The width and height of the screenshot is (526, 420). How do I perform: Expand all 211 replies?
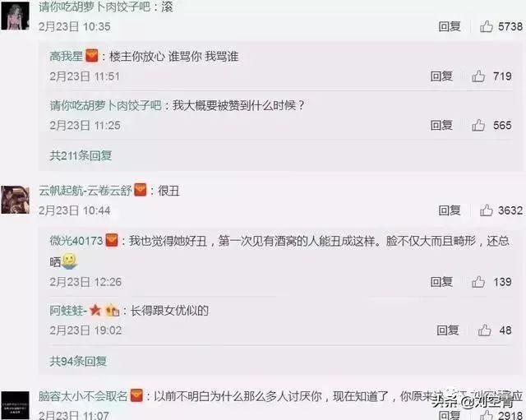click(x=81, y=155)
